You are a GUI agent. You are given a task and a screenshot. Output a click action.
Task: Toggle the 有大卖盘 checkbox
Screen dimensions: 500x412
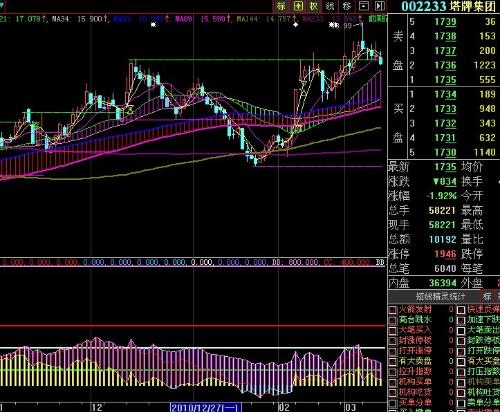[393, 362]
